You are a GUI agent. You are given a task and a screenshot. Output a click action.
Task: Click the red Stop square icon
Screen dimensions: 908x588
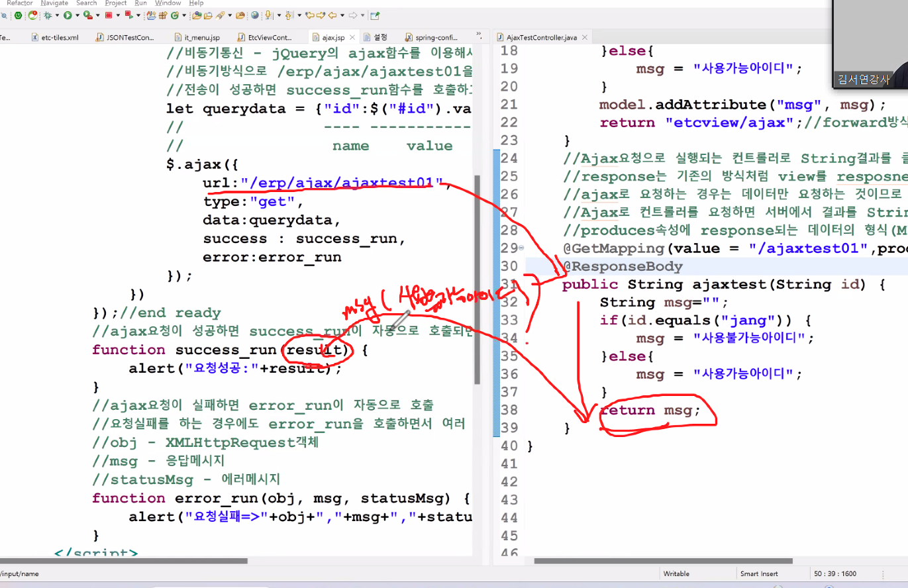(x=109, y=15)
